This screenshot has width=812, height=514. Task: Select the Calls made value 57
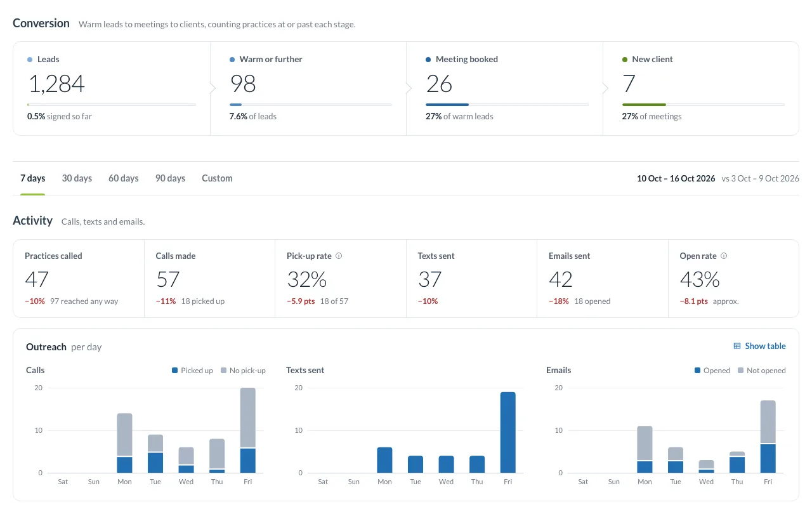click(x=167, y=279)
